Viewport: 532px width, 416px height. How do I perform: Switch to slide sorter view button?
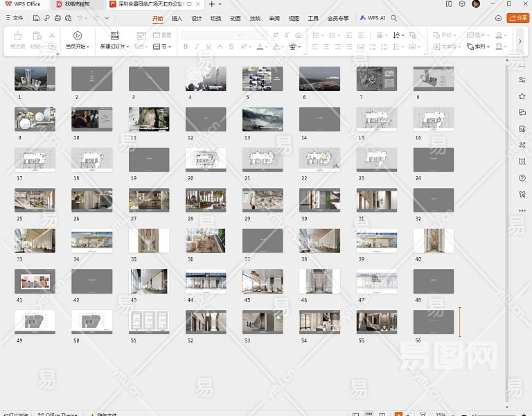367,414
